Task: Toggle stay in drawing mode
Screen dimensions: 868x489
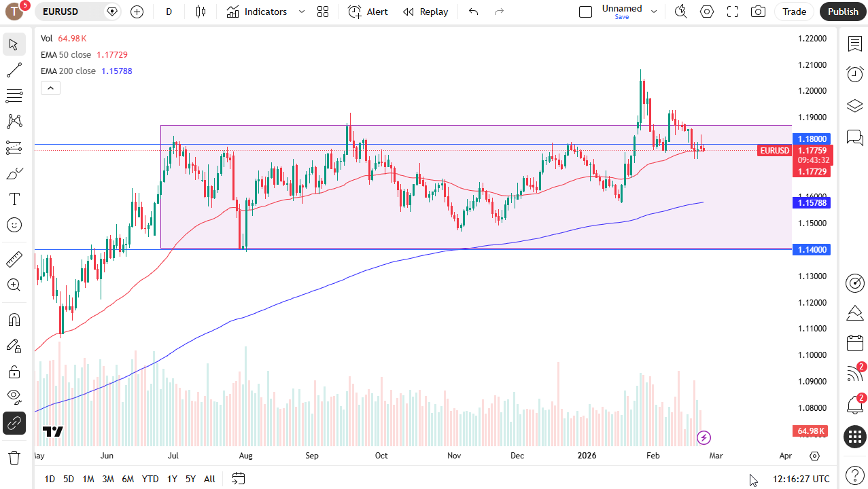Action: (x=14, y=346)
